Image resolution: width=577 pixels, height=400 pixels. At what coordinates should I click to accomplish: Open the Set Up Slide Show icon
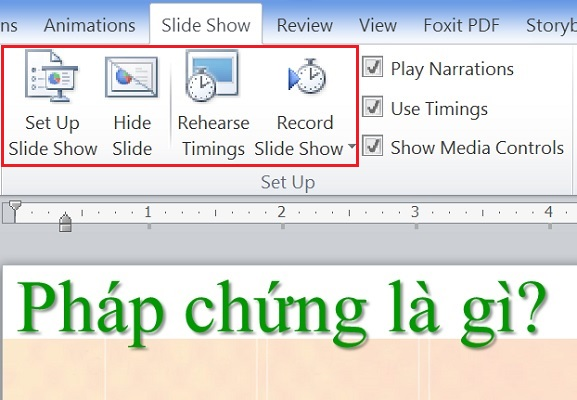pos(52,76)
